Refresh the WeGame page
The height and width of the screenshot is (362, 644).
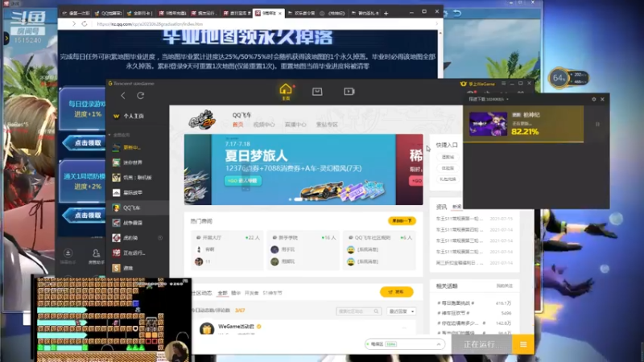[140, 96]
